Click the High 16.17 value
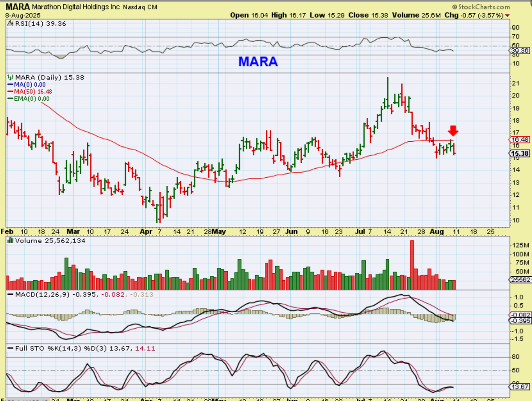 coord(288,15)
